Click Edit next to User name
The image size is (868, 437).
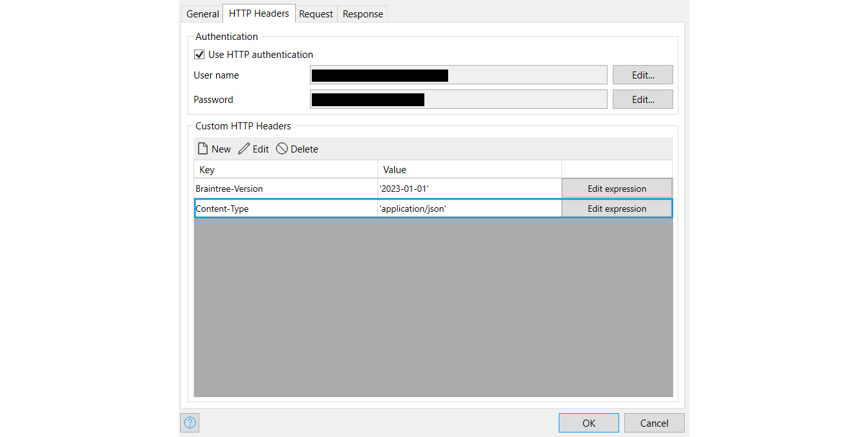[642, 74]
